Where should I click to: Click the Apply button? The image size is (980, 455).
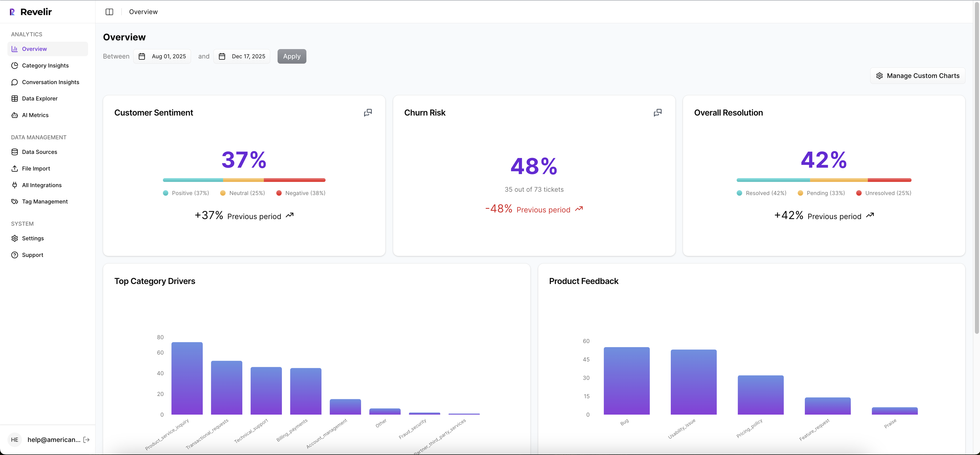pos(291,56)
